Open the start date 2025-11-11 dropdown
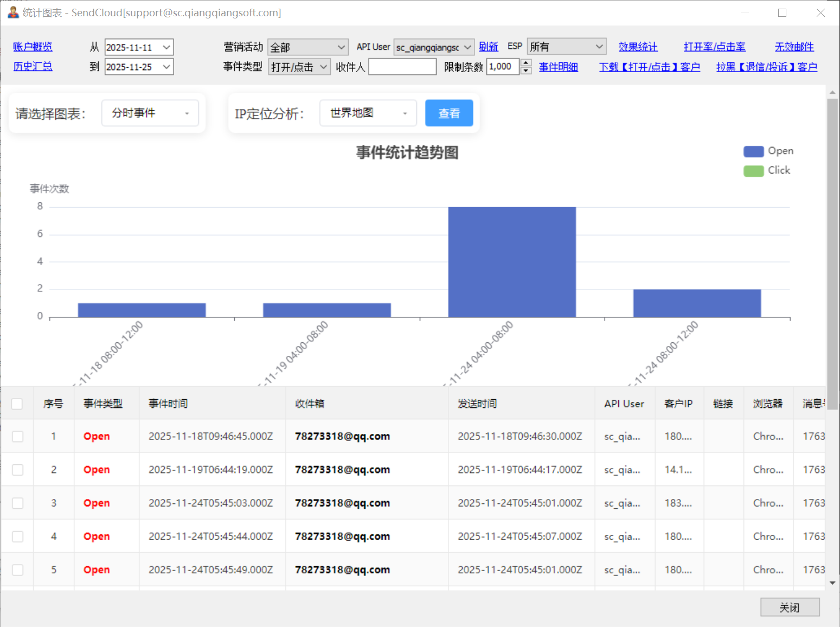Image resolution: width=840 pixels, height=627 pixels. 166,48
